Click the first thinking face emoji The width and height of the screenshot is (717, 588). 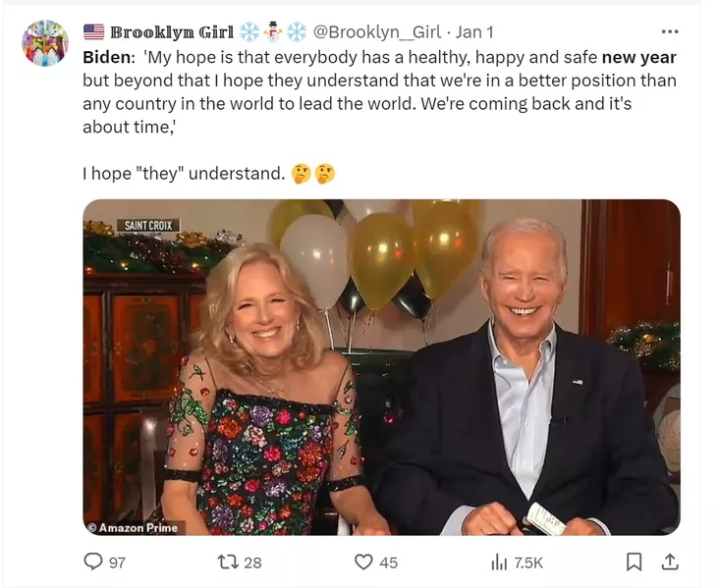[x=302, y=174]
